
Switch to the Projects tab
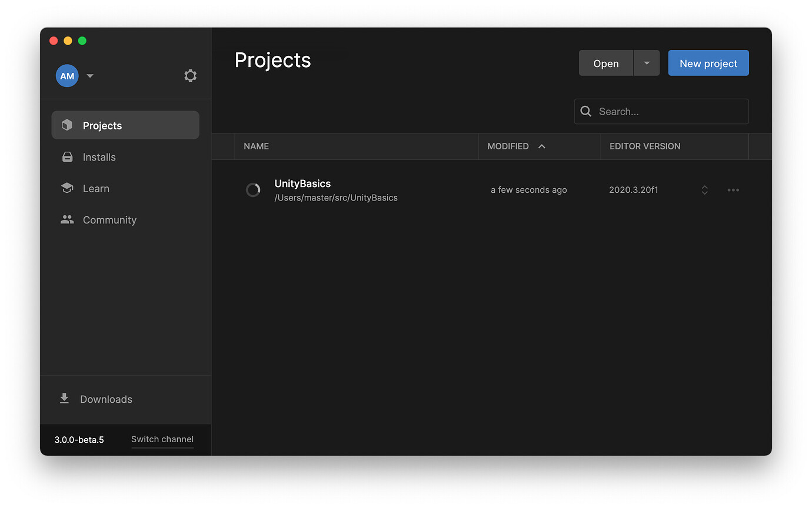[x=102, y=125]
